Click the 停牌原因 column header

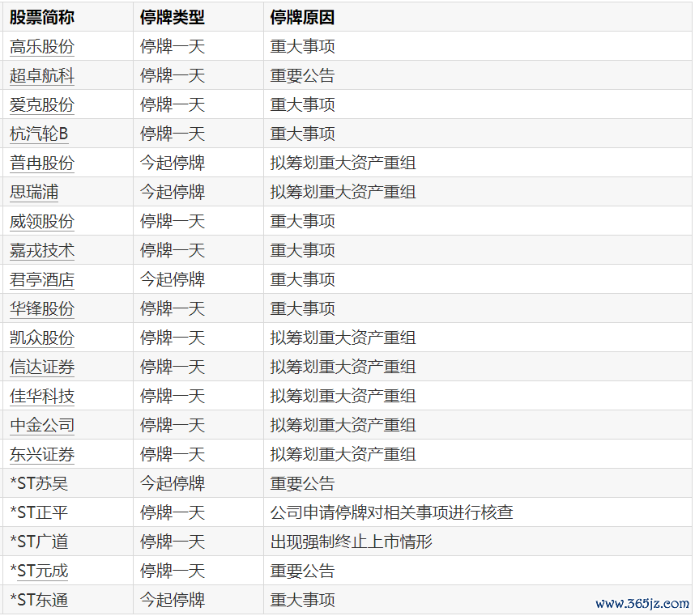pos(302,17)
